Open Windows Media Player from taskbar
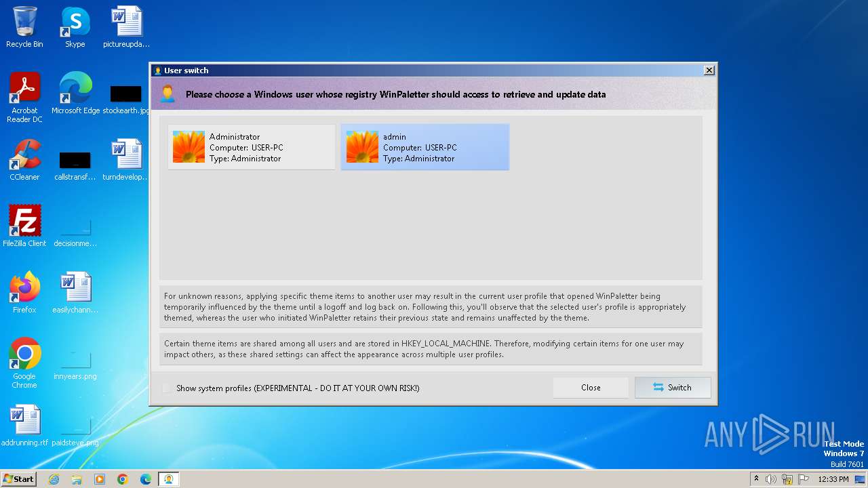The image size is (868, 488). point(100,479)
